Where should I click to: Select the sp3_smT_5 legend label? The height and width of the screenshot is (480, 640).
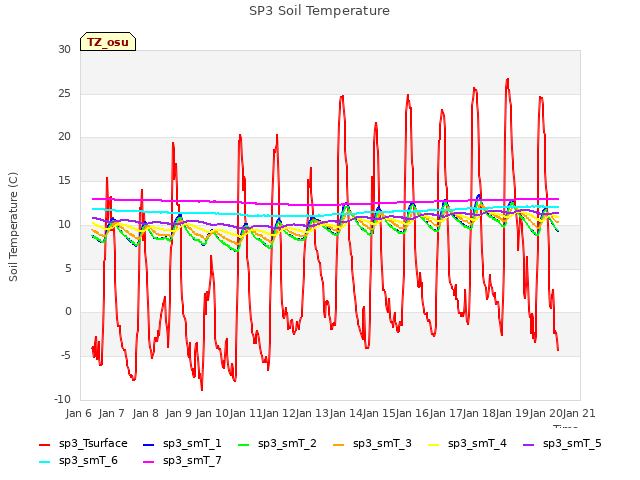572,444
